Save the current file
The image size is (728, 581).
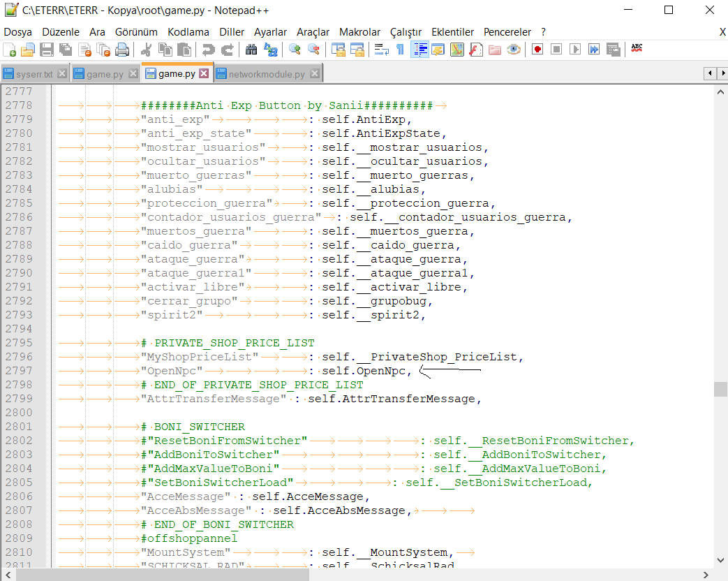coord(47,50)
